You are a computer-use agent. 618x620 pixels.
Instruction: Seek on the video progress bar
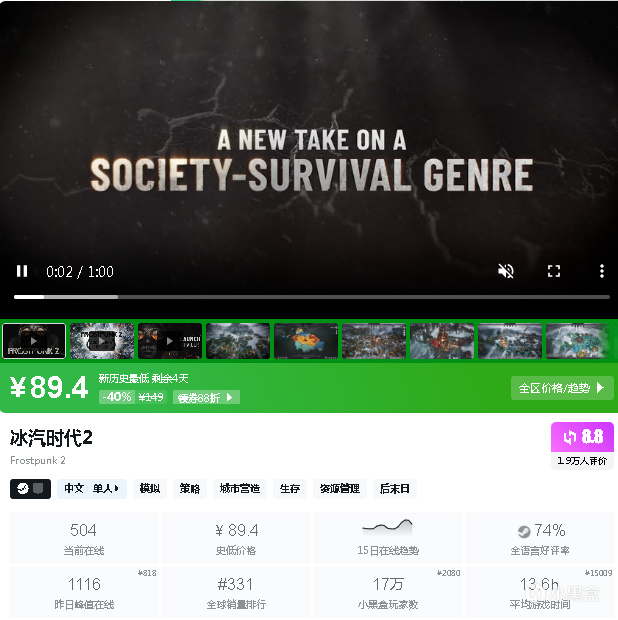(312, 297)
